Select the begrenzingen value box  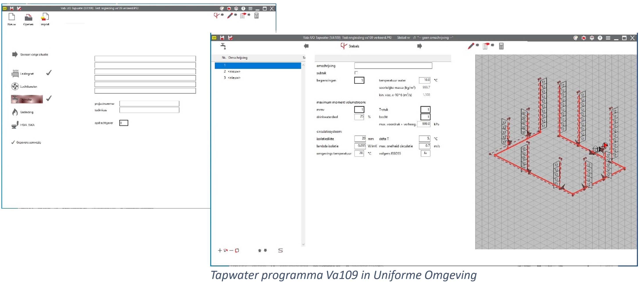[359, 80]
